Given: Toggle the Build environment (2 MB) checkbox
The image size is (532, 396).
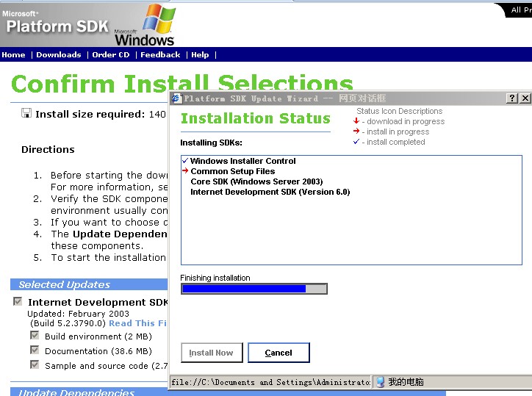Looking at the screenshot, I should click(35, 335).
